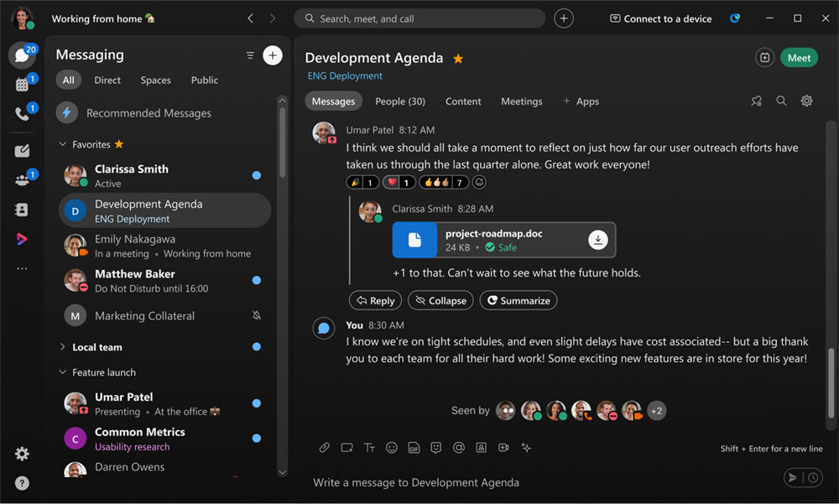
Task: Collapse the Feature launch section
Action: pyautogui.click(x=63, y=372)
